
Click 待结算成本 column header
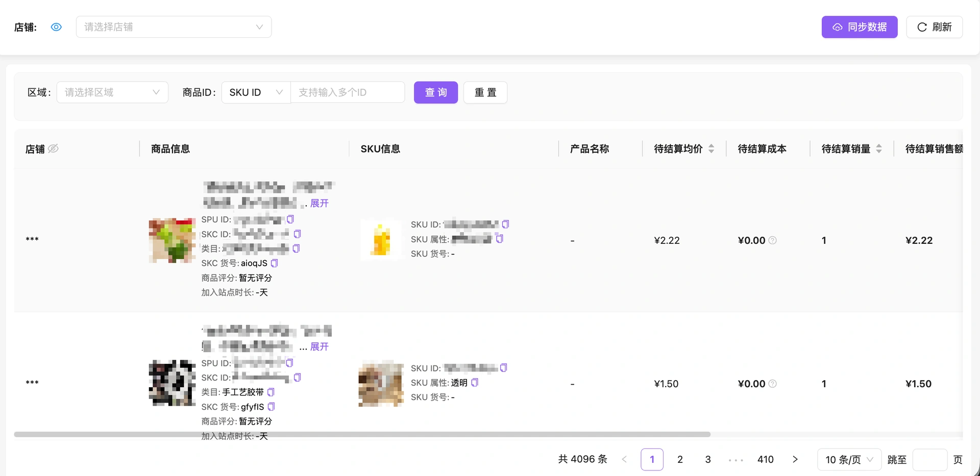762,148
